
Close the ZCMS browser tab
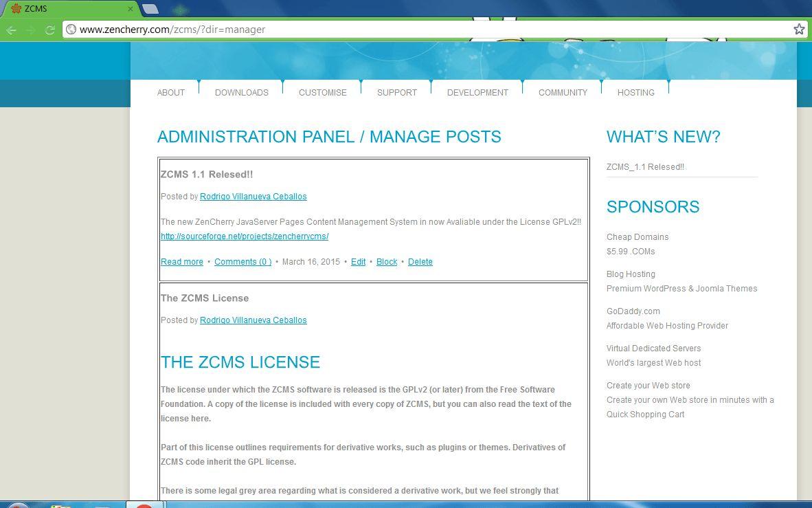[x=131, y=9]
